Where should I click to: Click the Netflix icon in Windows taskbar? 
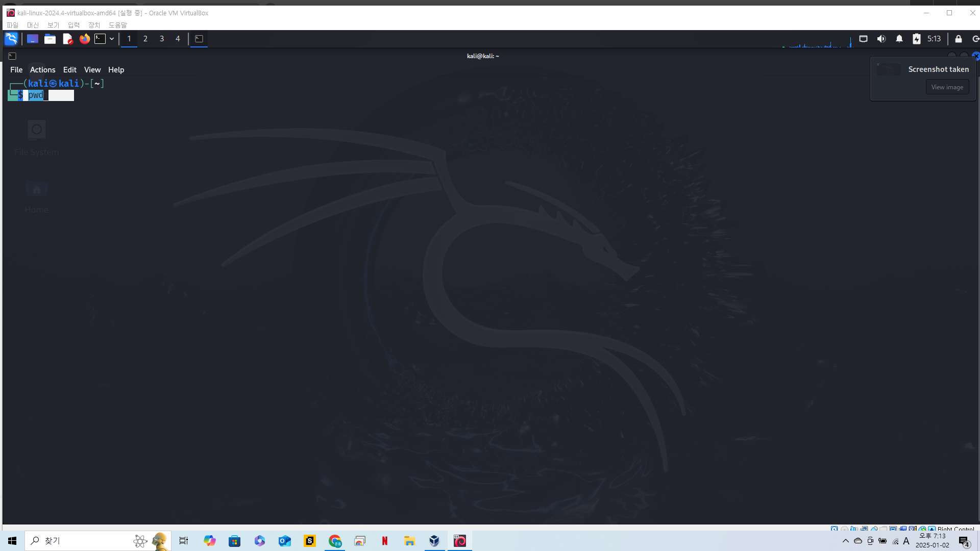tap(385, 541)
